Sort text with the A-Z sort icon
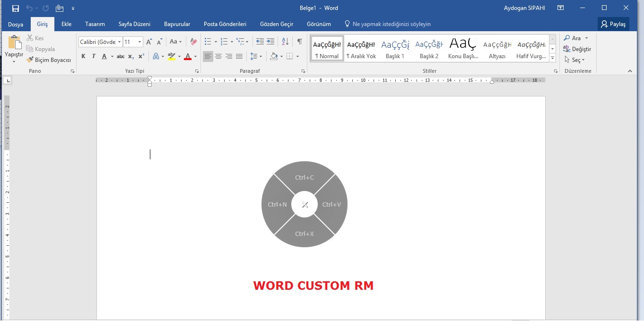 coord(285,42)
